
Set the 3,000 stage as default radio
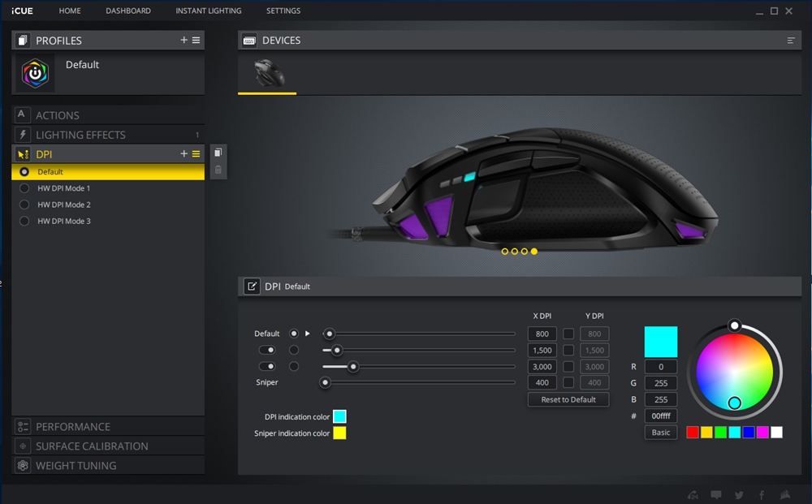pos(294,366)
